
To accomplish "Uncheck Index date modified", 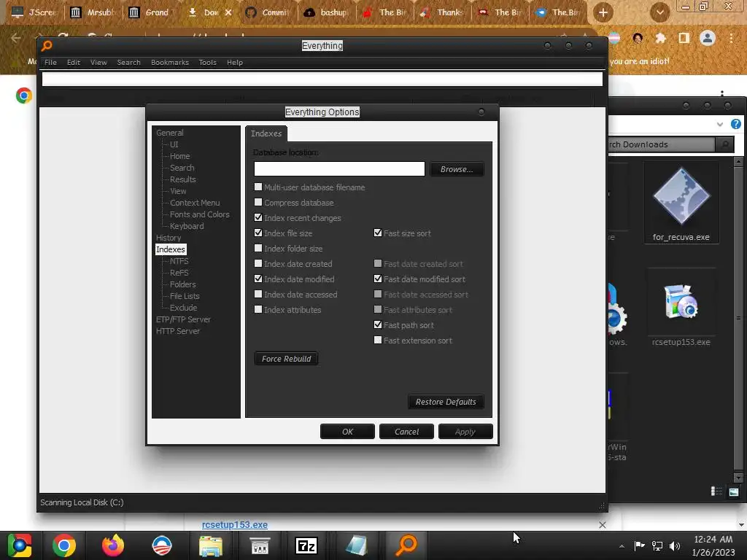I will [258, 279].
